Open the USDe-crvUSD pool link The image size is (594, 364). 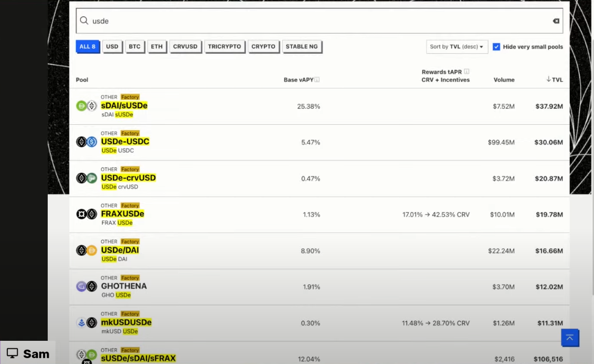(x=128, y=178)
